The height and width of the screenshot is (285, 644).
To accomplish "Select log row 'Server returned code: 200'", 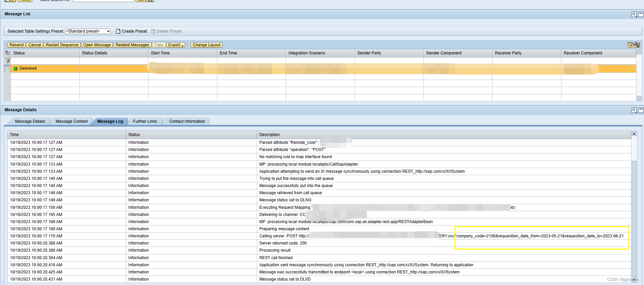I will pos(319,243).
